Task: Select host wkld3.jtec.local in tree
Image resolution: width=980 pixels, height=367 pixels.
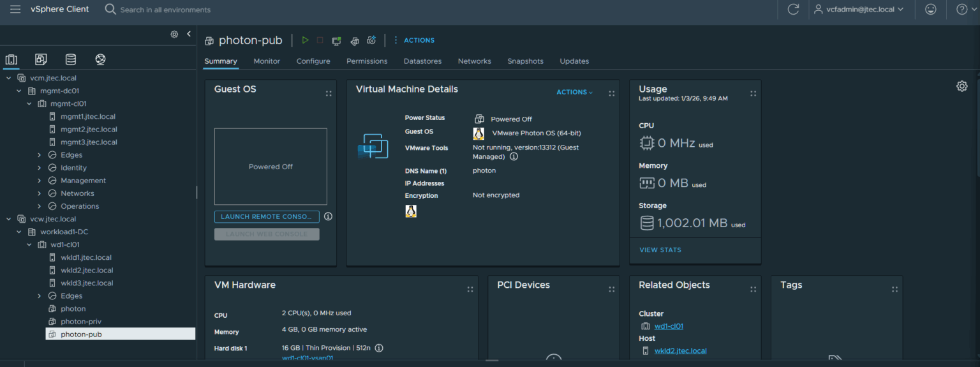Action: pyautogui.click(x=87, y=283)
